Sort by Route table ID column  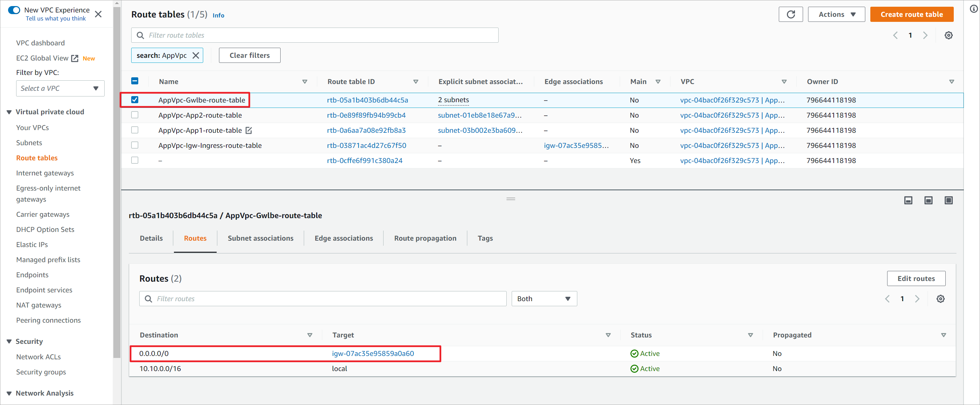[416, 82]
